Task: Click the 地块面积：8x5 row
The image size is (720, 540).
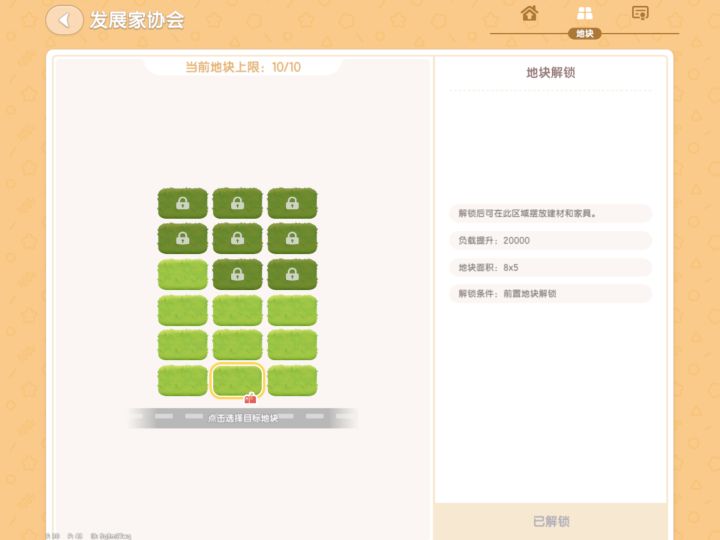Action: (551, 267)
